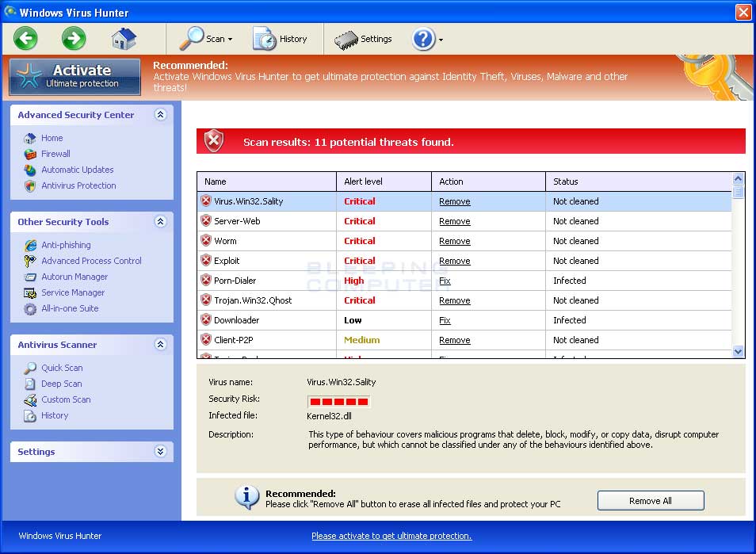
Task: Click Remove link for Server-Web
Action: [x=455, y=221]
